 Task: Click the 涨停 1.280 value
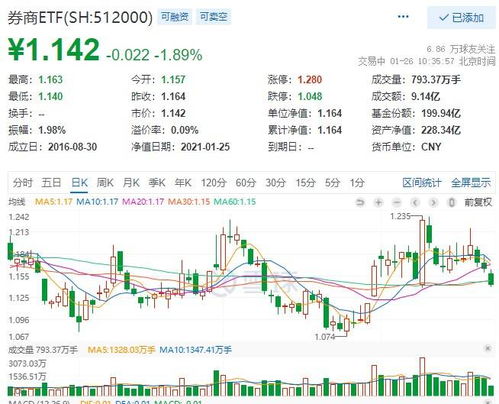310,80
